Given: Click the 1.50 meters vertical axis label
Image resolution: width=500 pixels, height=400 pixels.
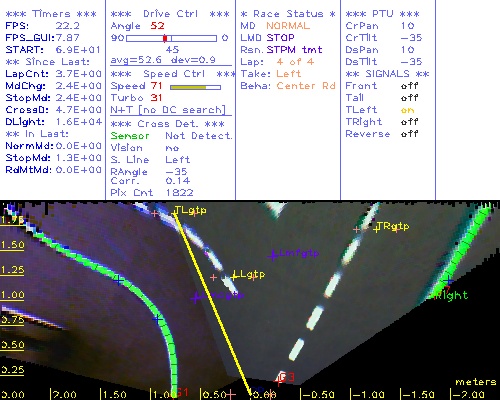Looking at the screenshot, I should pos(12,245).
